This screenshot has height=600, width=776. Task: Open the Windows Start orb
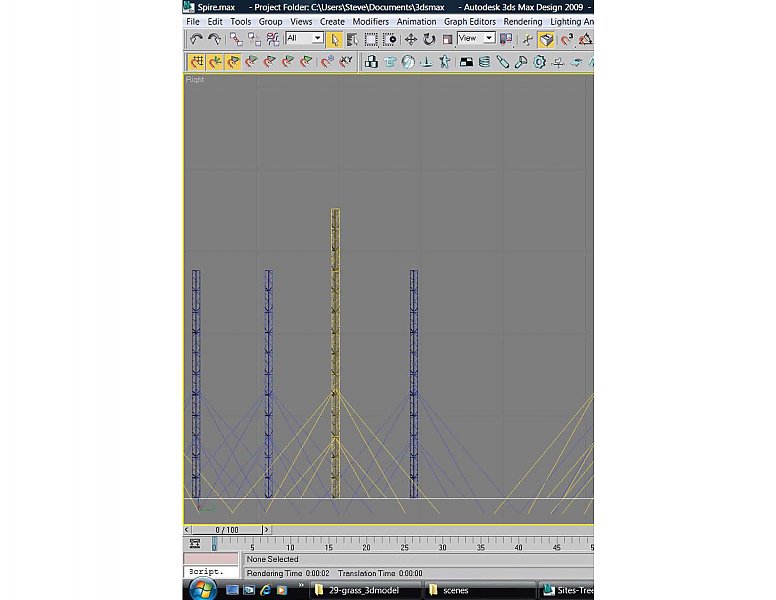(x=202, y=590)
